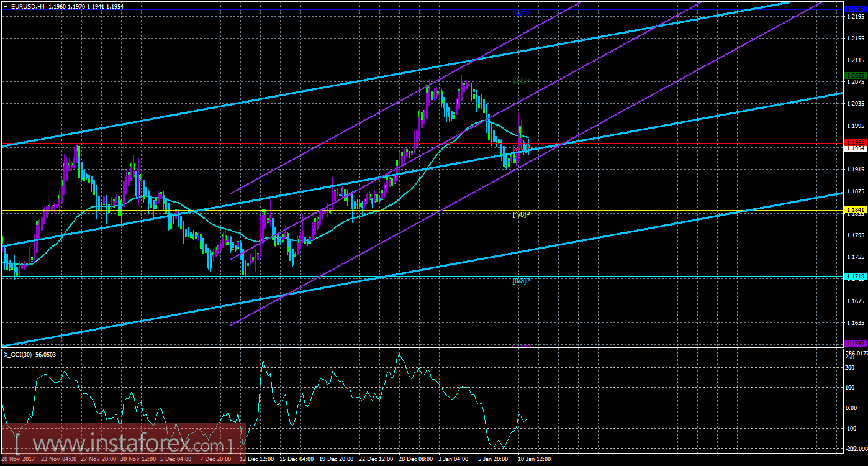Viewport: 868px width, 466px height.
Task: Click the current price tag 1.1954
Action: 856,148
